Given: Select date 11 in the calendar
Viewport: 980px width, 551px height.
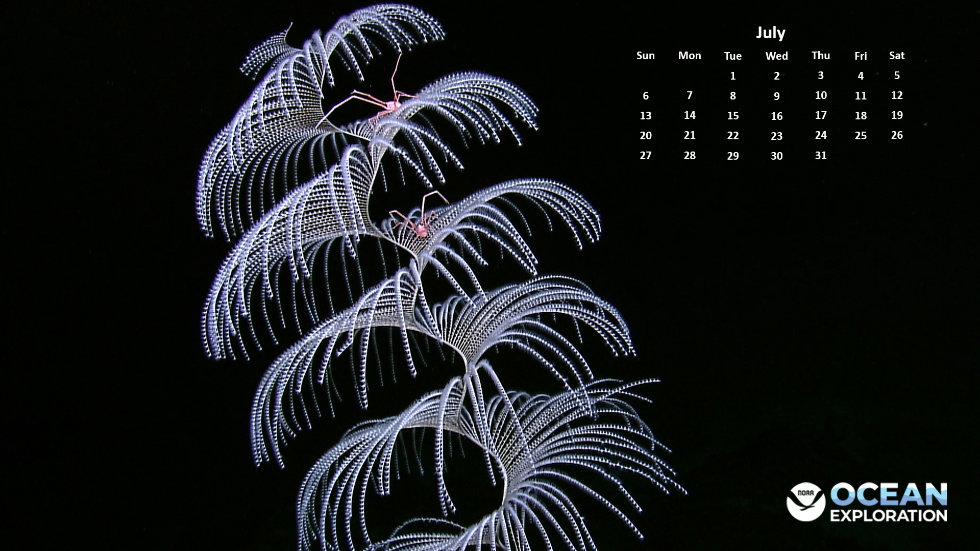Looking at the screenshot, I should [x=861, y=96].
